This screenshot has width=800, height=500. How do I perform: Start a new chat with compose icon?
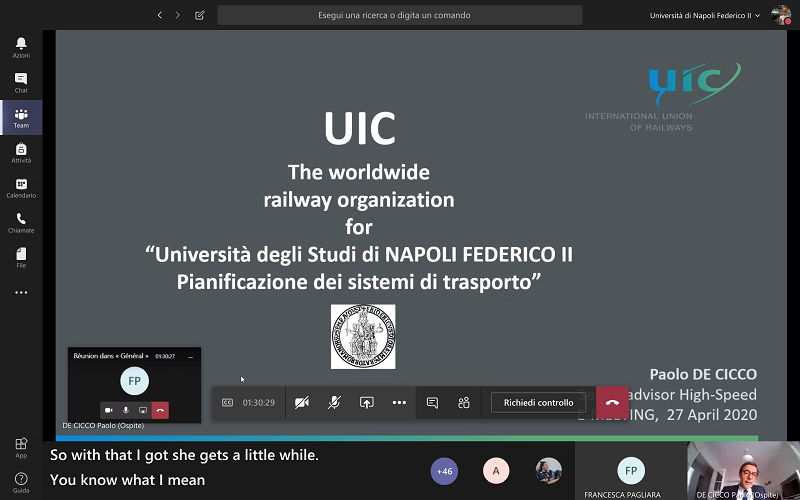click(199, 15)
